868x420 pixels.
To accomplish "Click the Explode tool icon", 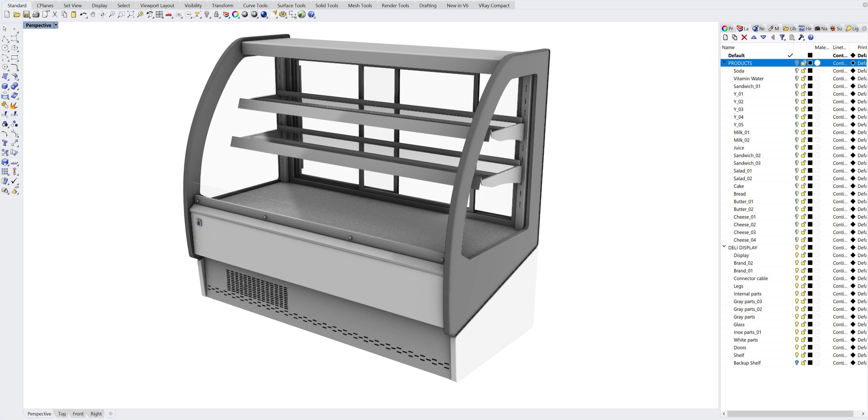I will coord(14,105).
